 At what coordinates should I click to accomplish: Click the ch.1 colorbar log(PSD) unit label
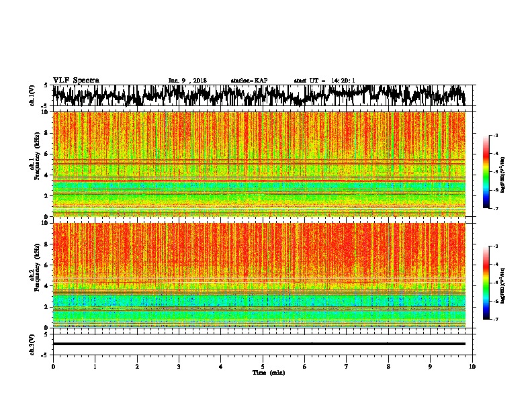(502, 175)
